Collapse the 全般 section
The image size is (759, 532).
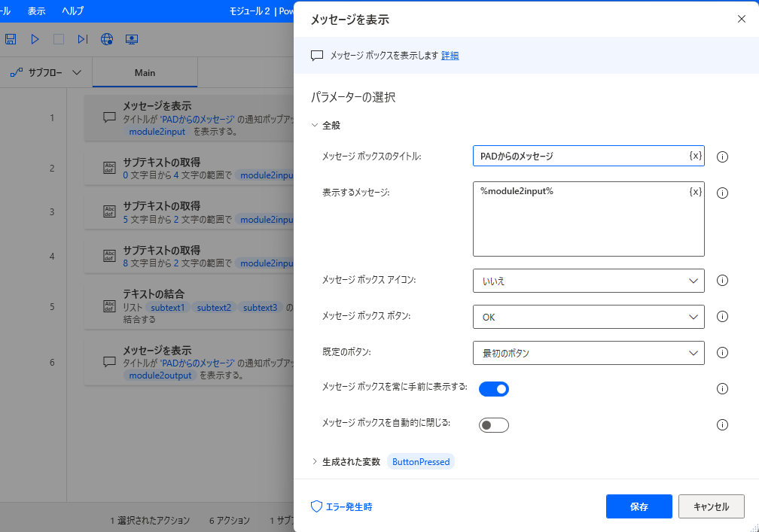315,125
